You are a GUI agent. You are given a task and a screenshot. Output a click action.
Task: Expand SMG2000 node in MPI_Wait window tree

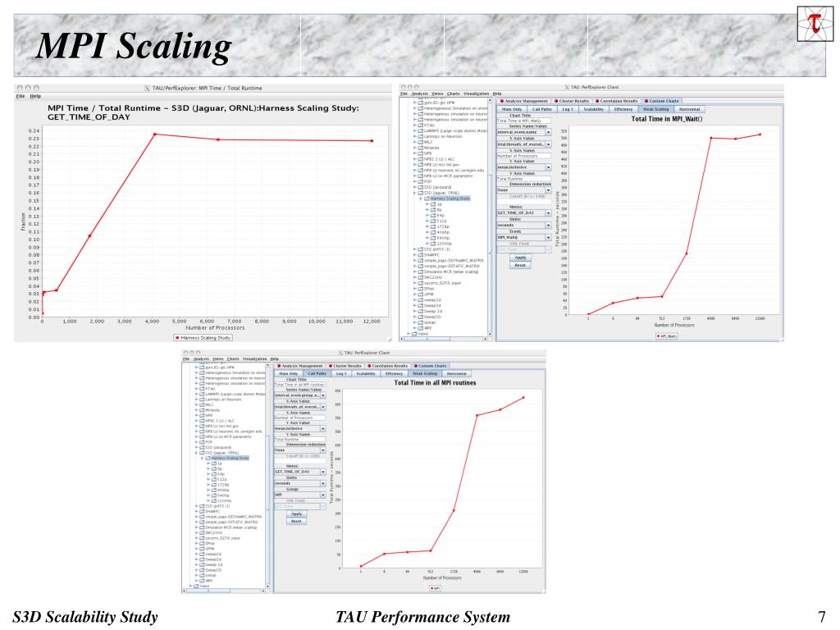click(x=415, y=277)
